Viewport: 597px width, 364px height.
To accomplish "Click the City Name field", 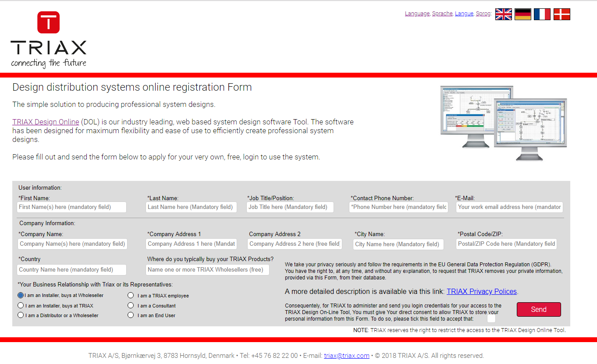I will pos(398,244).
